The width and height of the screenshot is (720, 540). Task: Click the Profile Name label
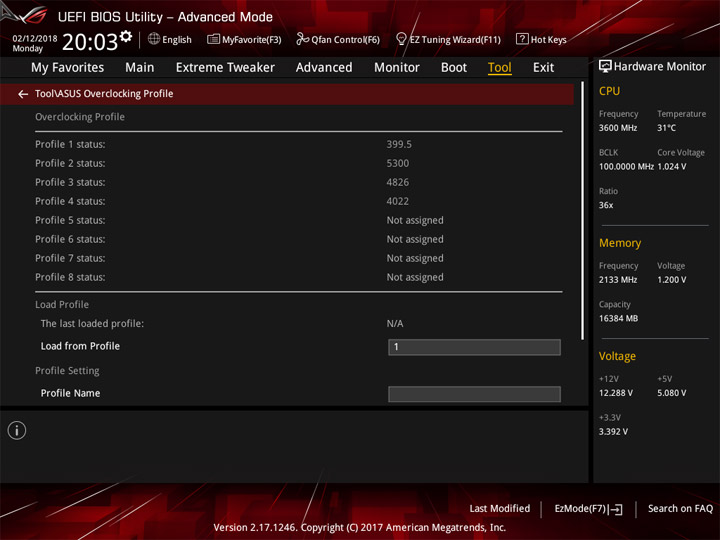click(x=70, y=394)
